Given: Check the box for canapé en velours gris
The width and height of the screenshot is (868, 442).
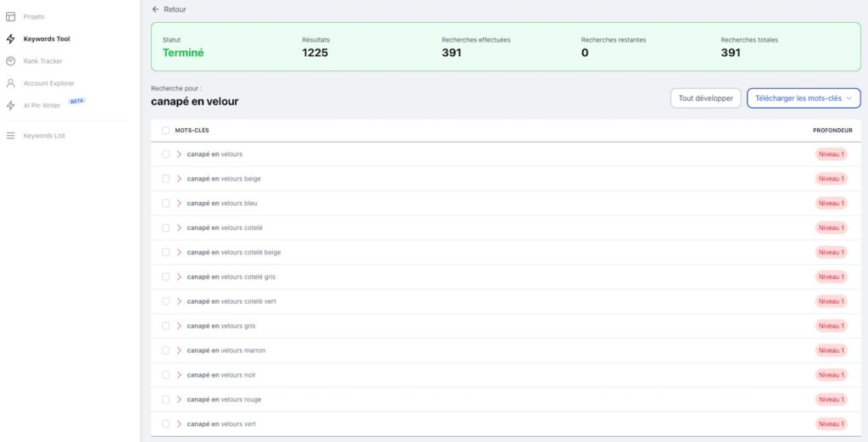Looking at the screenshot, I should [165, 326].
